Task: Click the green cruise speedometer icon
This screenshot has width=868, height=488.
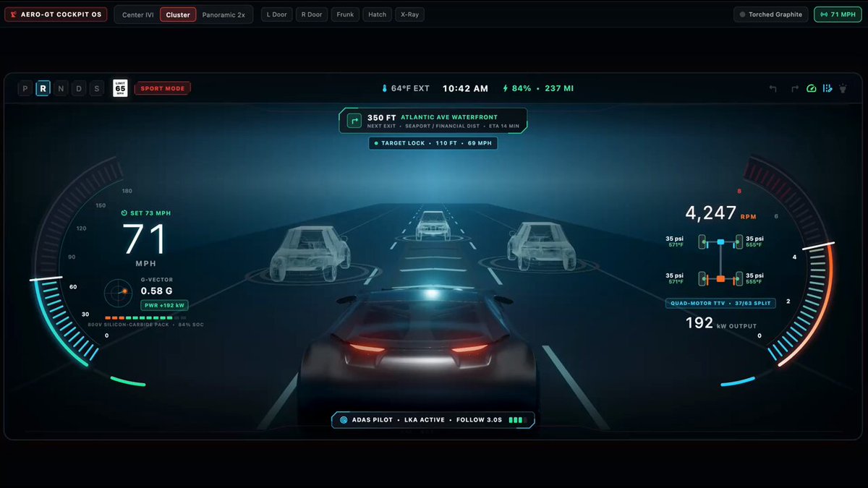Action: [811, 89]
